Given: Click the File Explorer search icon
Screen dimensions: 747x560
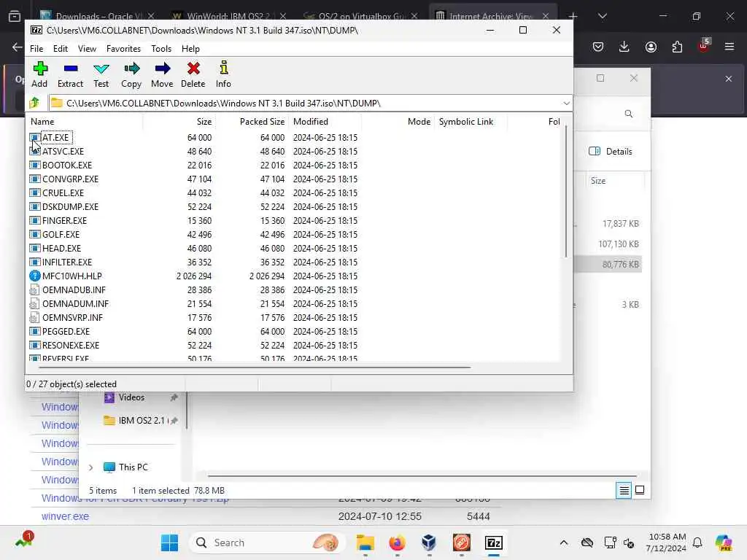Looking at the screenshot, I should (629, 114).
